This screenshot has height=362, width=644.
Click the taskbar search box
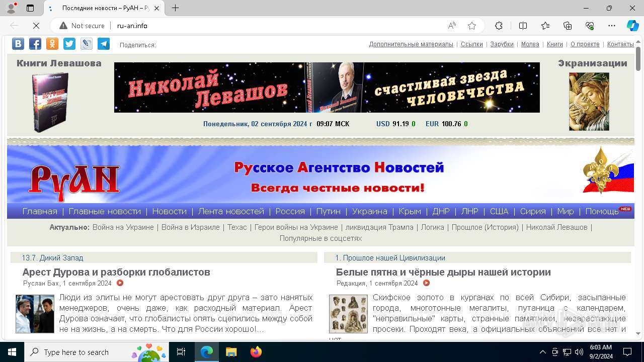click(96, 352)
